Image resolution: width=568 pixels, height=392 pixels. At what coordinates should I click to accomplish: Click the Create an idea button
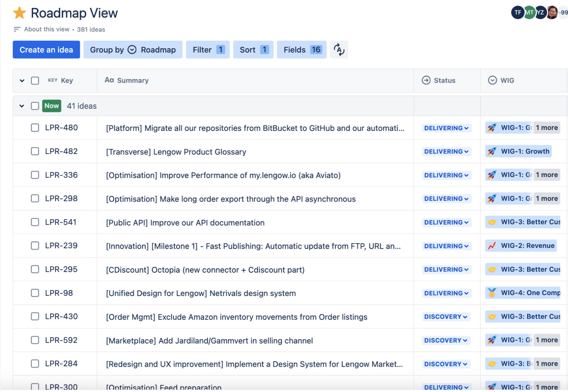click(x=46, y=49)
